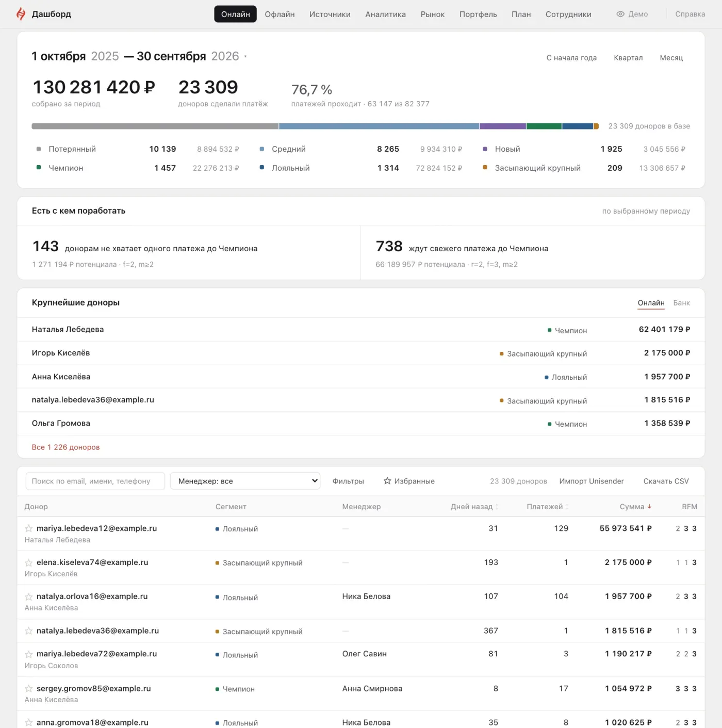
Task: Star the sergey.gromov85@example.ru donor
Action: [29, 689]
